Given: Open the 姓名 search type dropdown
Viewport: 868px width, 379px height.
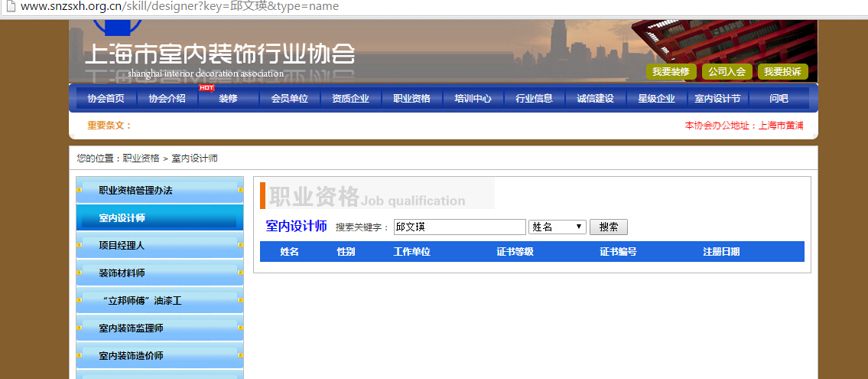Looking at the screenshot, I should point(558,227).
